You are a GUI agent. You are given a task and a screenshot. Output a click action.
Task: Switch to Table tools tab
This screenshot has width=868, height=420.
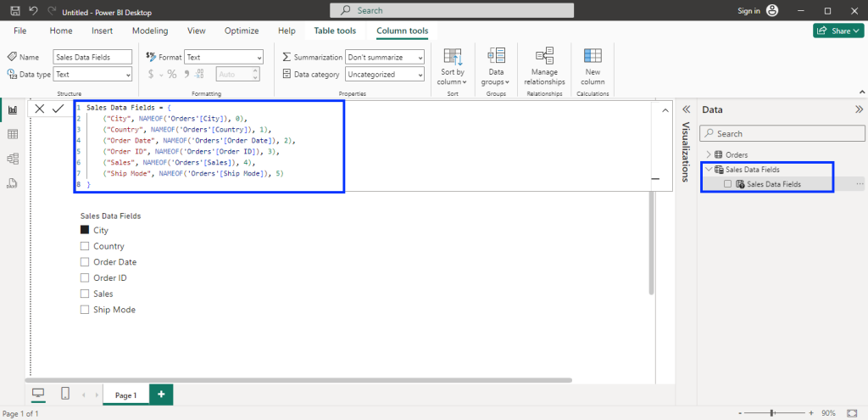[x=335, y=31]
